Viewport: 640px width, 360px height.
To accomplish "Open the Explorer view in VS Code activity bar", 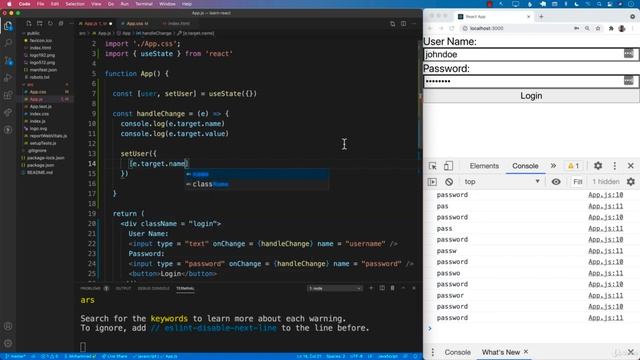I will coord(8,26).
